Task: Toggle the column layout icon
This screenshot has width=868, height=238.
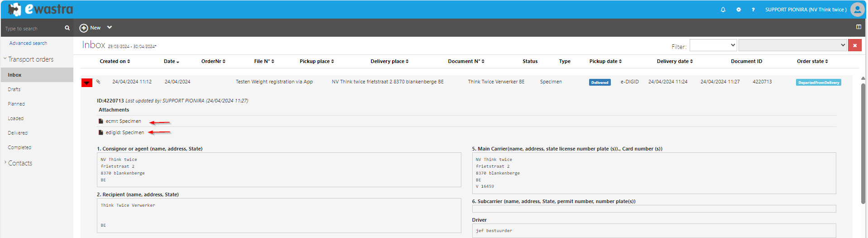Action: pyautogui.click(x=858, y=27)
